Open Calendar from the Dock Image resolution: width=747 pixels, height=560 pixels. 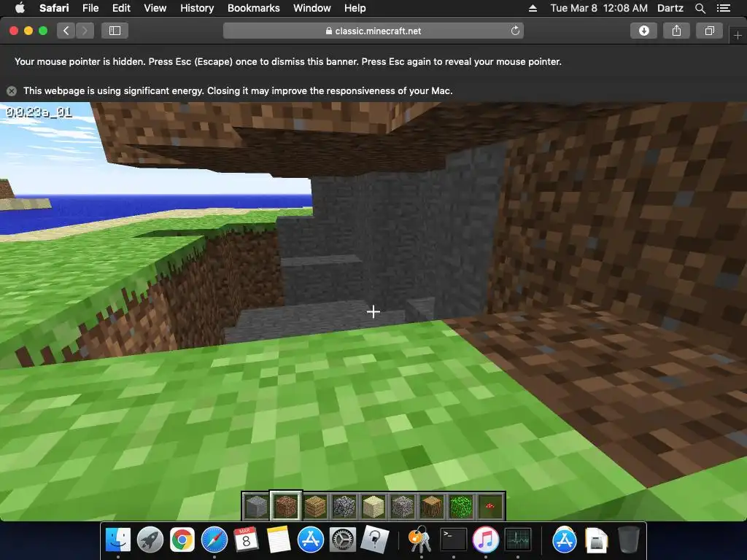coord(246,540)
